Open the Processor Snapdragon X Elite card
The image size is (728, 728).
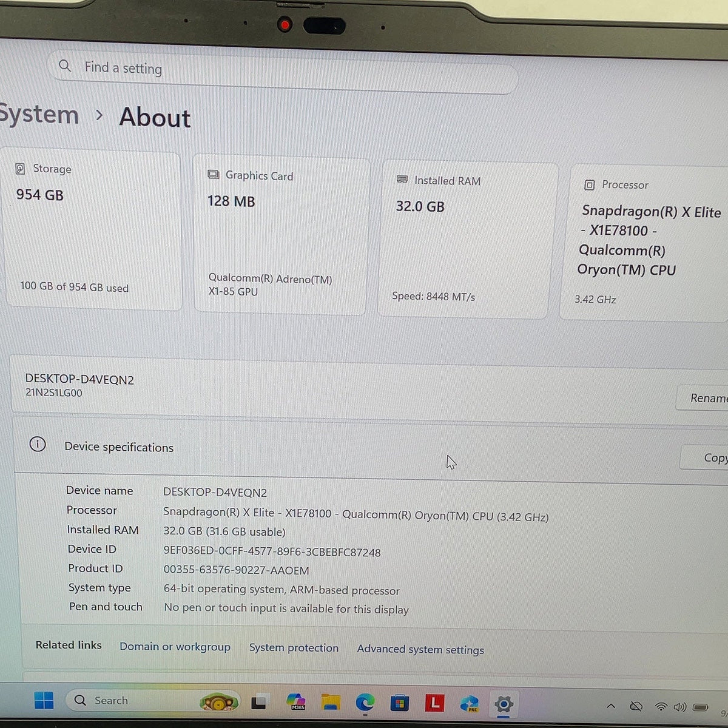[x=645, y=243]
